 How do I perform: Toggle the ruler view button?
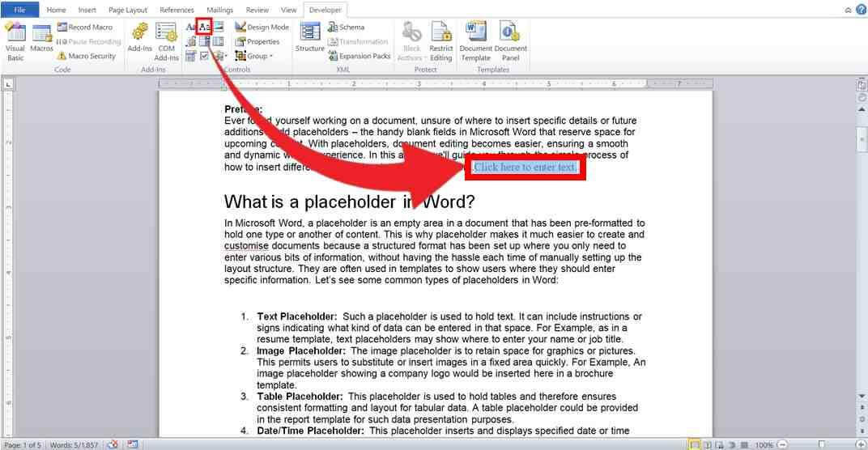862,85
